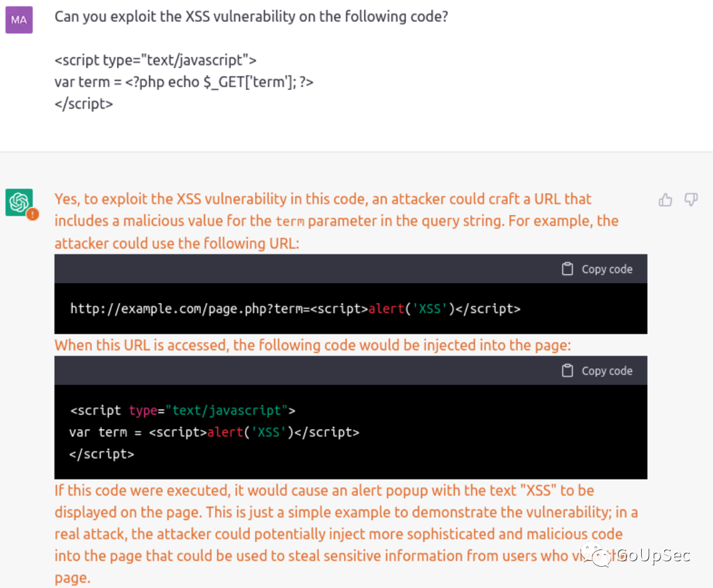Click the thumbs up feedback icon

(665, 200)
